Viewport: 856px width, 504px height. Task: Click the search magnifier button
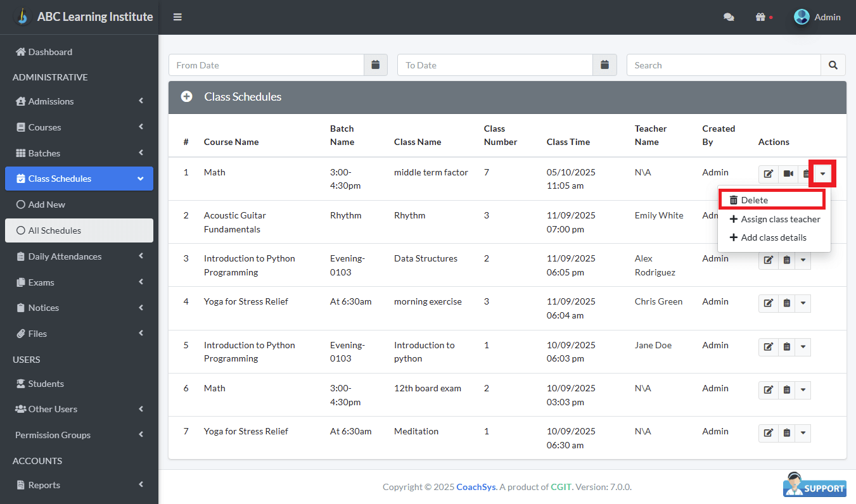[x=833, y=65]
